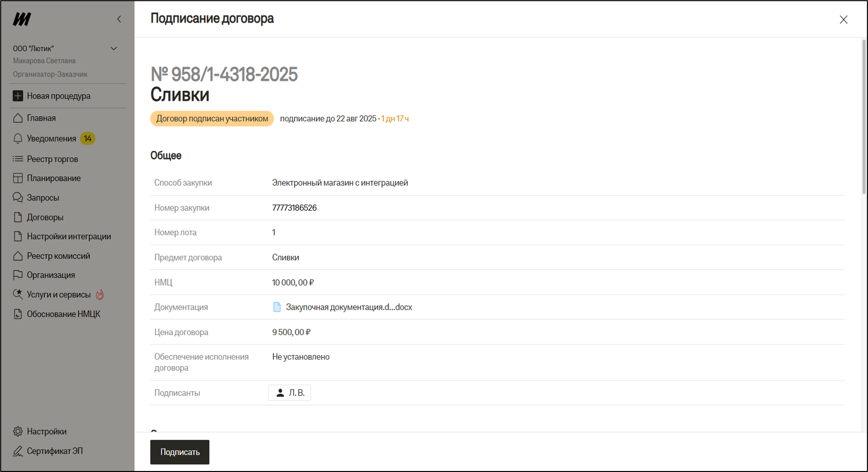Image resolution: width=868 pixels, height=472 pixels.
Task: Click the platform logo in the sidebar
Action: tap(22, 19)
